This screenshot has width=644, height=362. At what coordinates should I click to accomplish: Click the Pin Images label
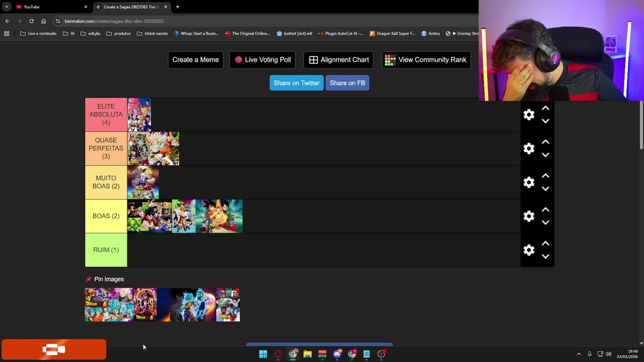point(109,279)
